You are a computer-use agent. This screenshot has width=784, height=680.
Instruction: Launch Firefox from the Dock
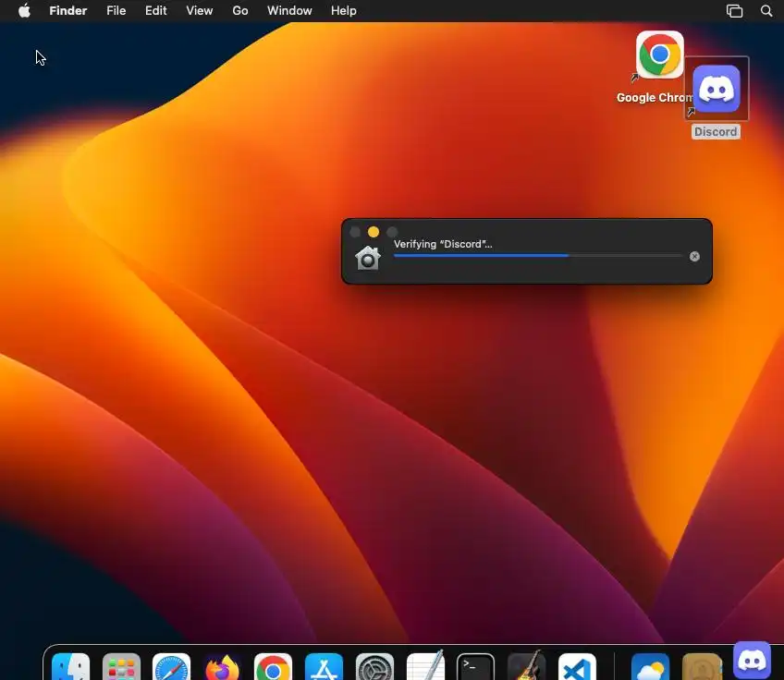(222, 666)
